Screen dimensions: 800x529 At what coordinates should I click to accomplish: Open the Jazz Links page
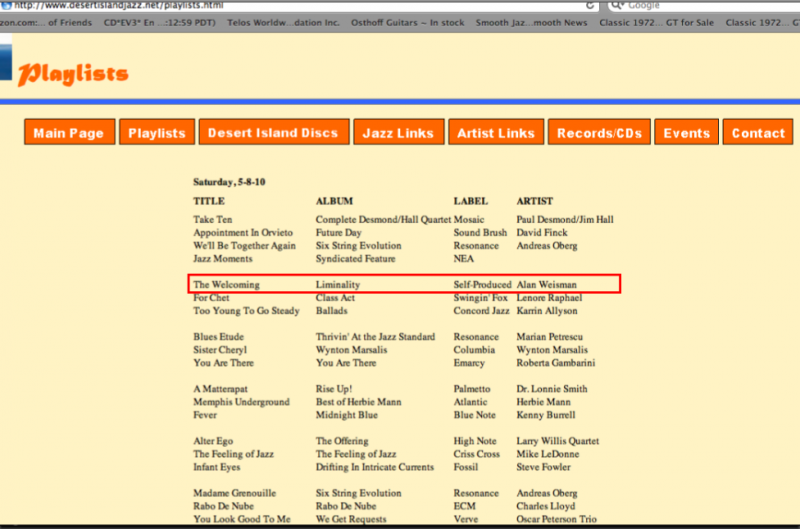398,133
